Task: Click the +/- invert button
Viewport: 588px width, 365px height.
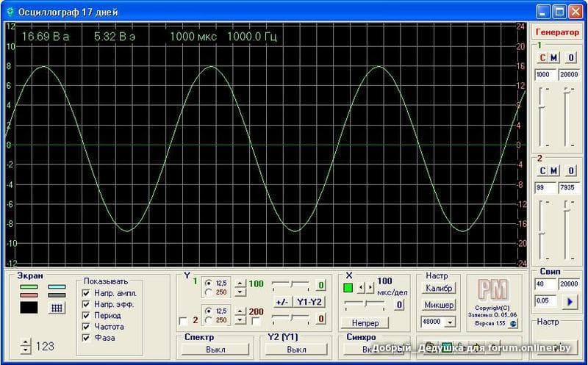Action: pos(282,302)
